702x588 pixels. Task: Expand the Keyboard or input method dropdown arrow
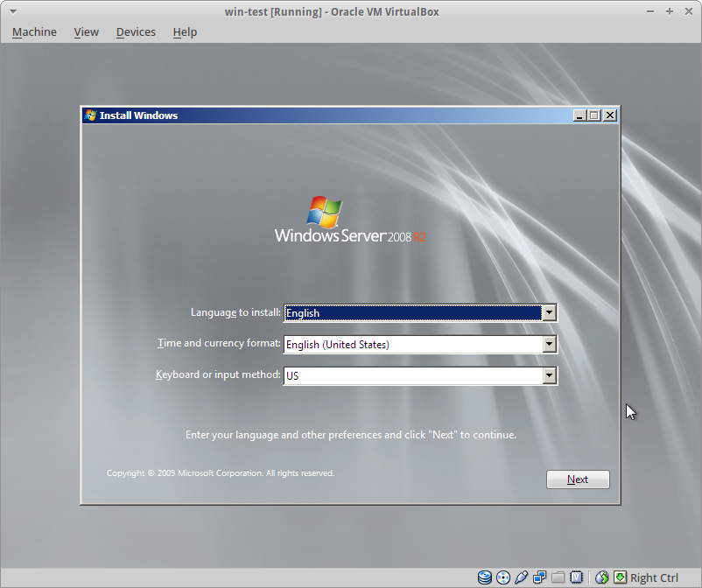[549, 375]
